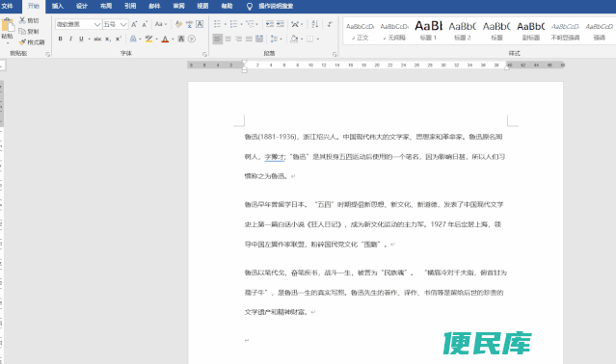This screenshot has width=616, height=364.
Task: Click the Sort (A-Z) icon
Action: click(314, 24)
